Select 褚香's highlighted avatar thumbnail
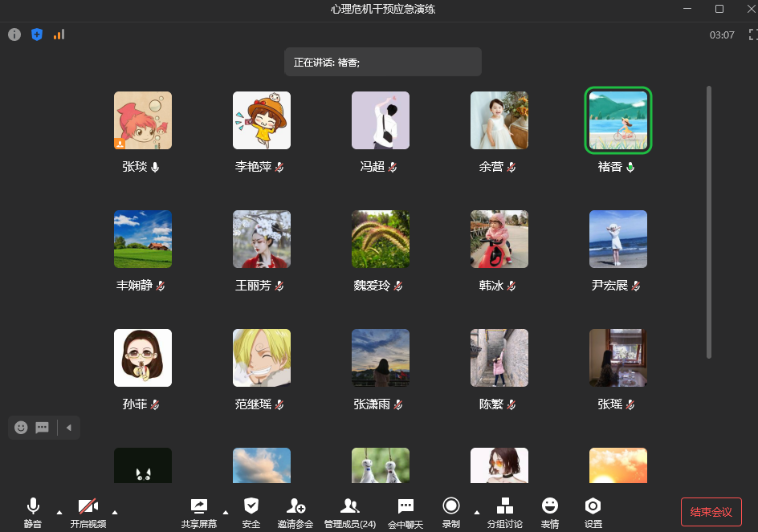Image resolution: width=758 pixels, height=532 pixels. 618,120
